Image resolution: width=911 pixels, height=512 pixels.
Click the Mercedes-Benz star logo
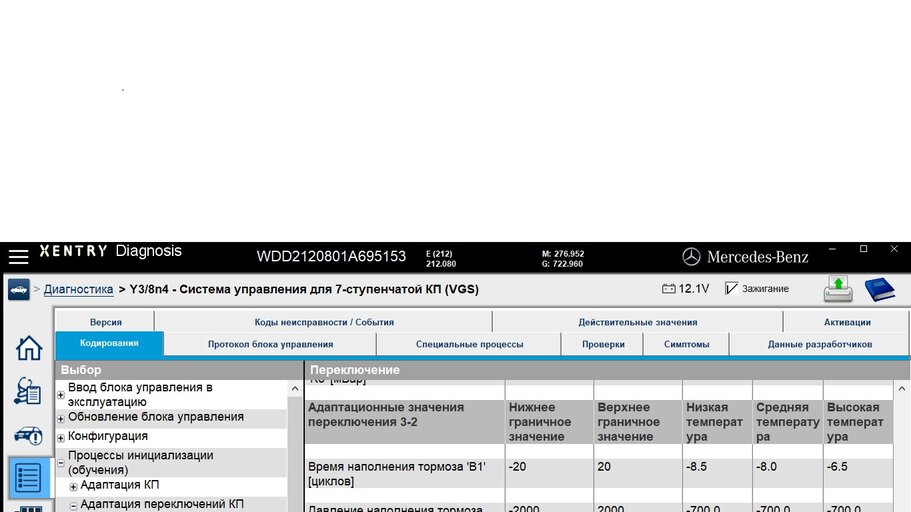point(691,256)
